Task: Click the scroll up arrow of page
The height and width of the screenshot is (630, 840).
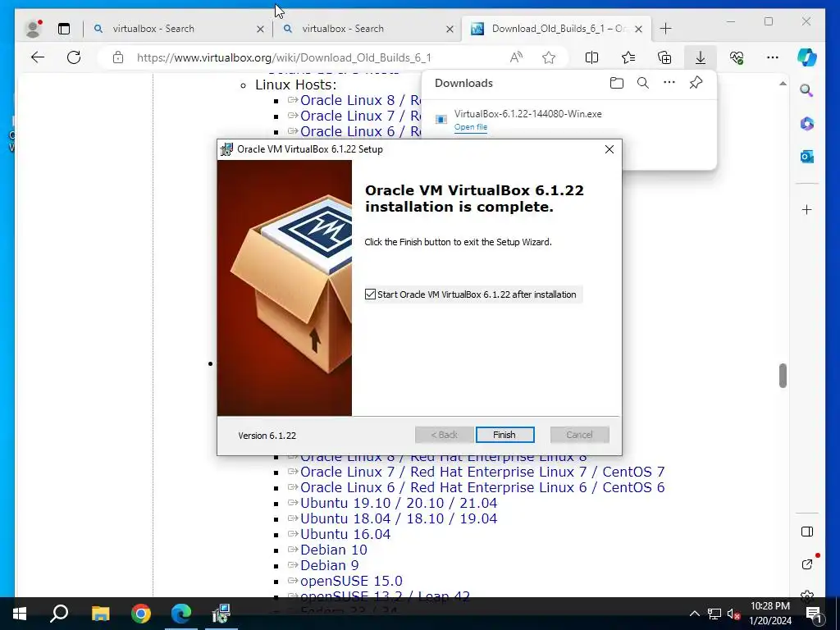Action: pos(783,84)
